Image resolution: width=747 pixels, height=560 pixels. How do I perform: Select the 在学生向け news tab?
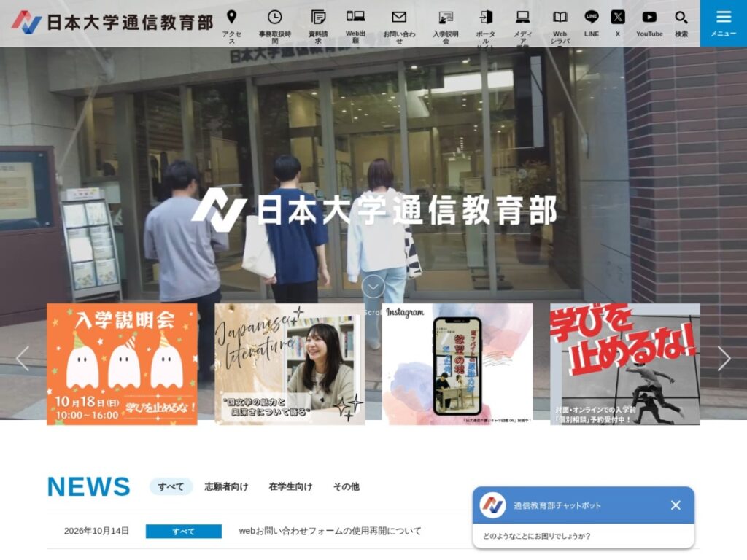click(290, 486)
